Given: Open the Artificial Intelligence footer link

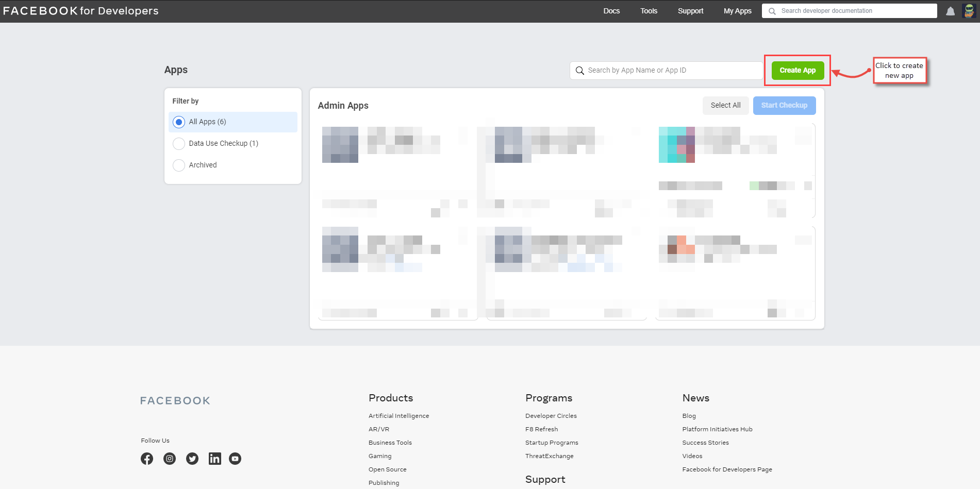Looking at the screenshot, I should (x=398, y=416).
